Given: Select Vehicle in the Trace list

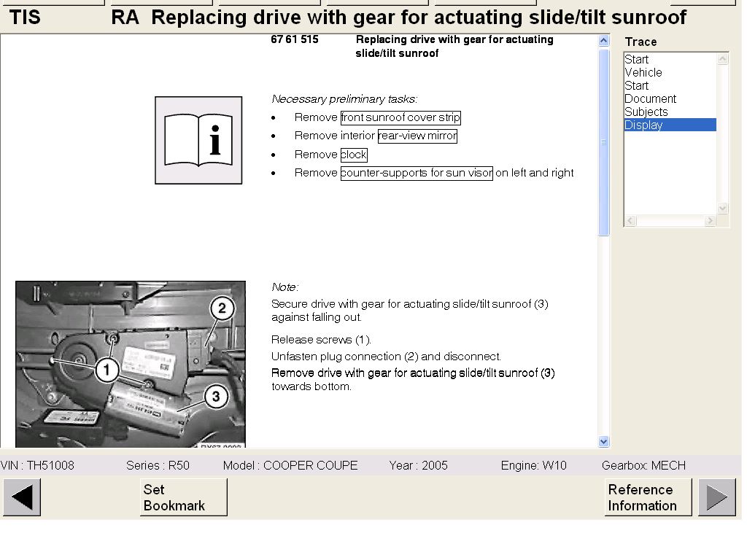Looking at the screenshot, I should [x=643, y=72].
